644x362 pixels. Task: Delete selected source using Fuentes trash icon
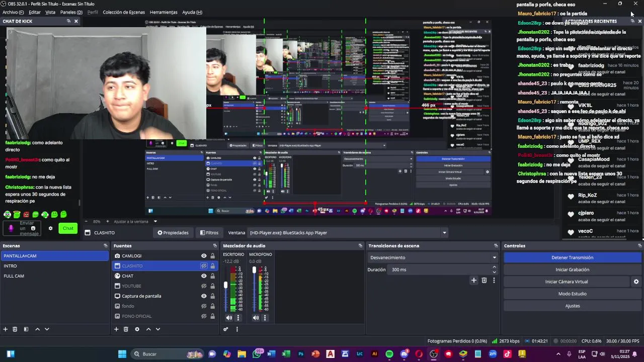pyautogui.click(x=126, y=329)
